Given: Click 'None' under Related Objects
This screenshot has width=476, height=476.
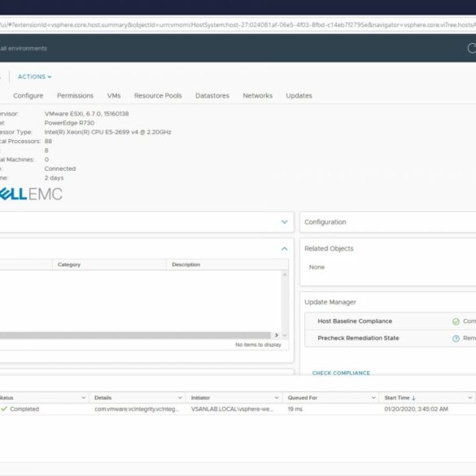Looking at the screenshot, I should (x=317, y=267).
